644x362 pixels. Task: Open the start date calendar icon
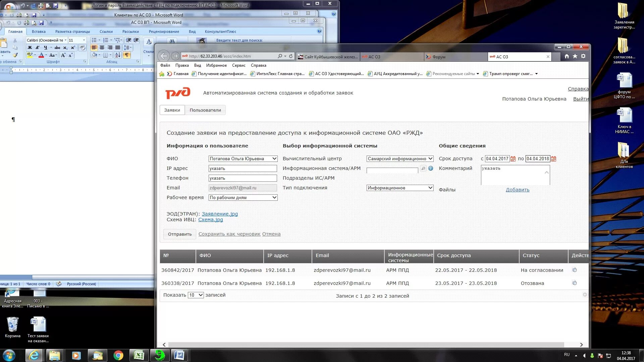coord(513,159)
